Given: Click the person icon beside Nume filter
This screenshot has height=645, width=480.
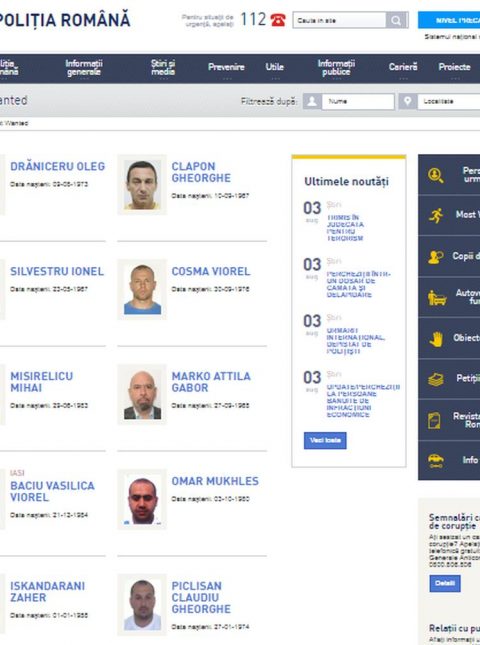Looking at the screenshot, I should coord(312,101).
